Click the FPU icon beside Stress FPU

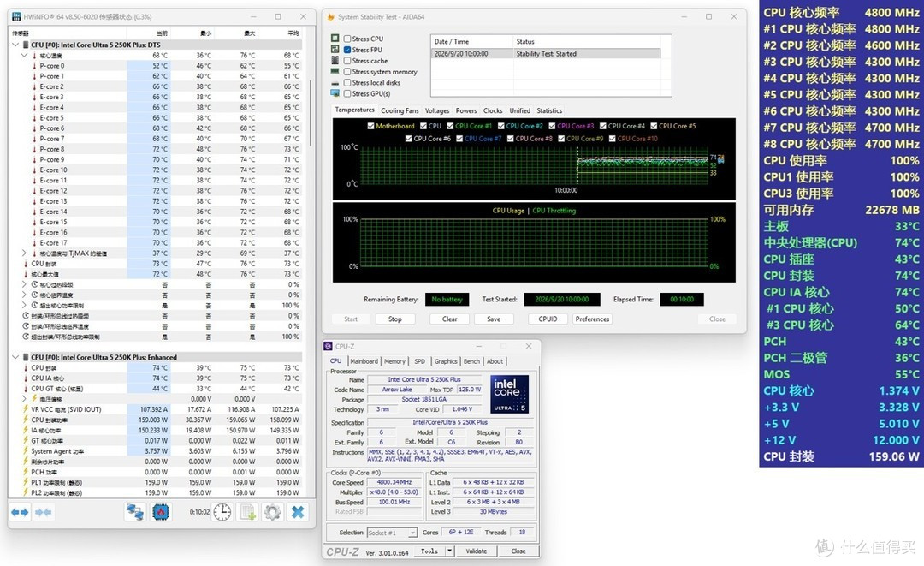(335, 50)
